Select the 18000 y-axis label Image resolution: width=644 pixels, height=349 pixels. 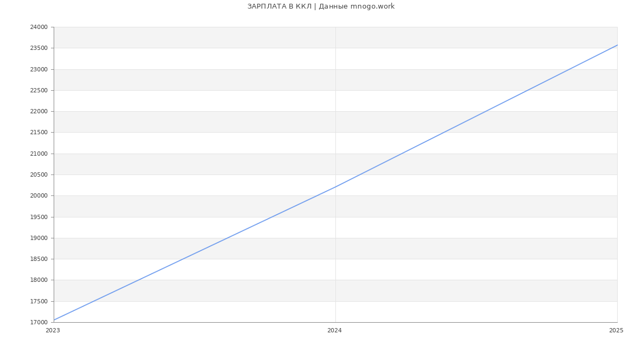39,280
